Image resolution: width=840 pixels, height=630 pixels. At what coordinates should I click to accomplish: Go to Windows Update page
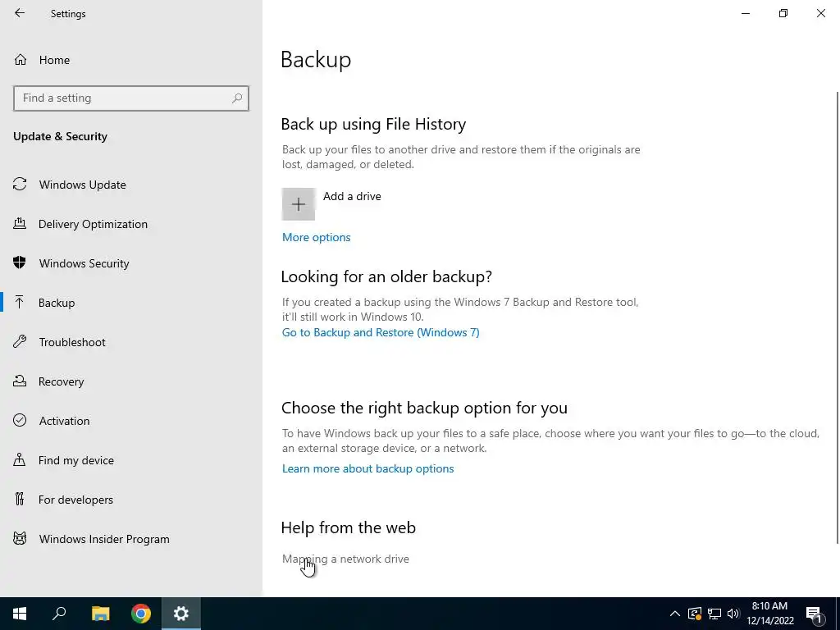83,185
